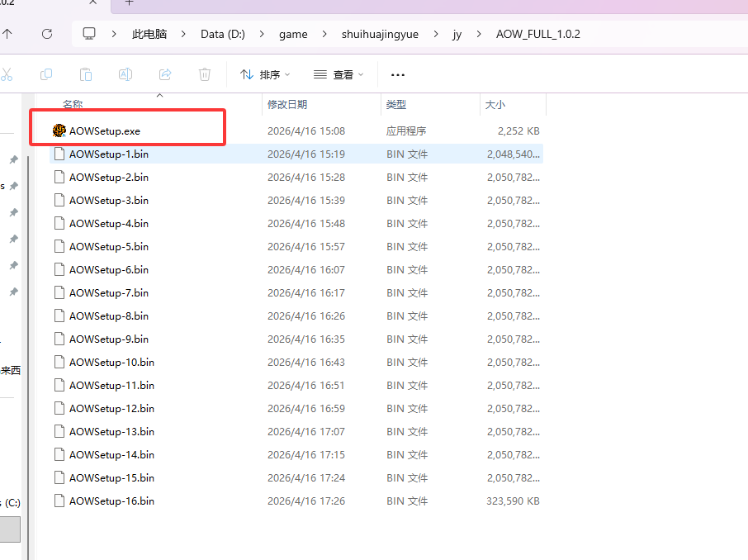The image size is (748, 560).
Task: Refresh the folder view
Action: pyautogui.click(x=47, y=34)
